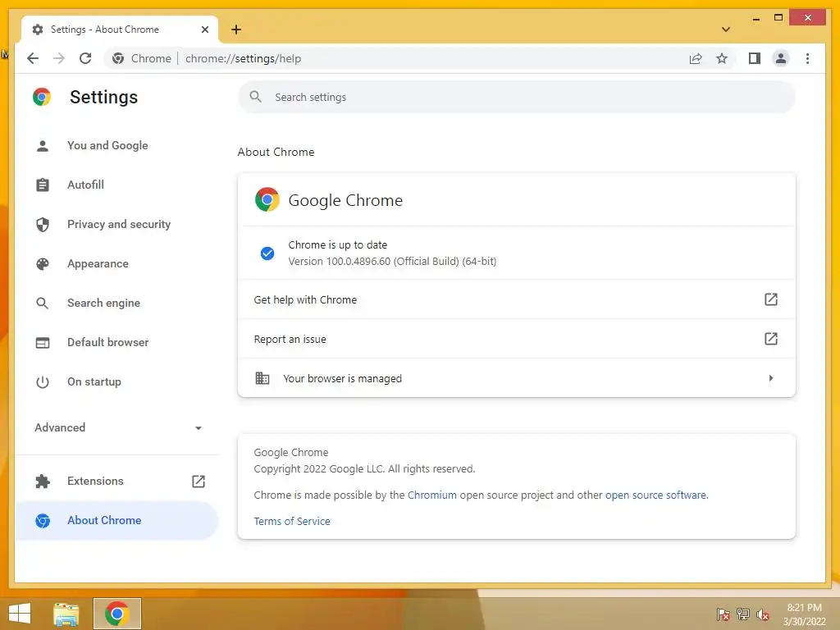840x630 pixels.
Task: Click the version number text
Action: pyautogui.click(x=392, y=262)
